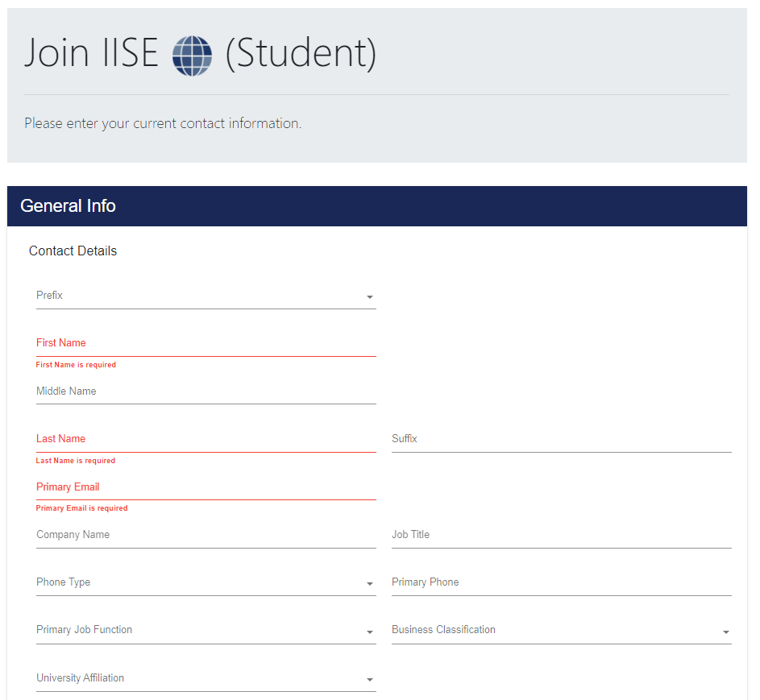760x700 pixels.
Task: Select the Primary Phone input field
Action: tap(561, 582)
